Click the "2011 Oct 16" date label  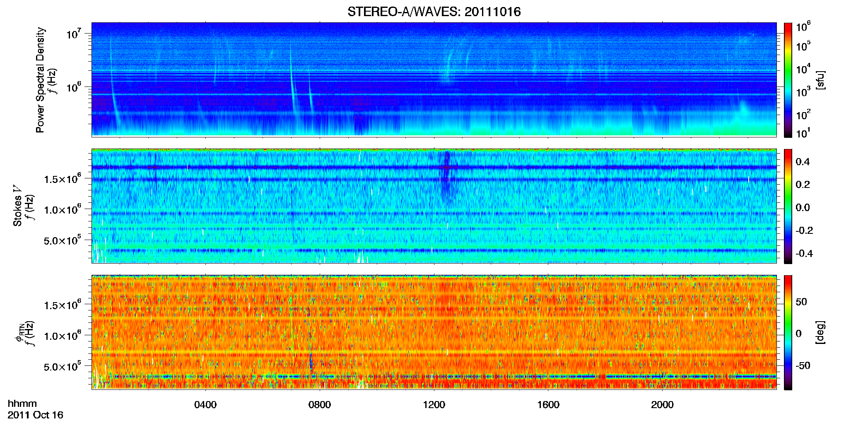click(x=35, y=415)
